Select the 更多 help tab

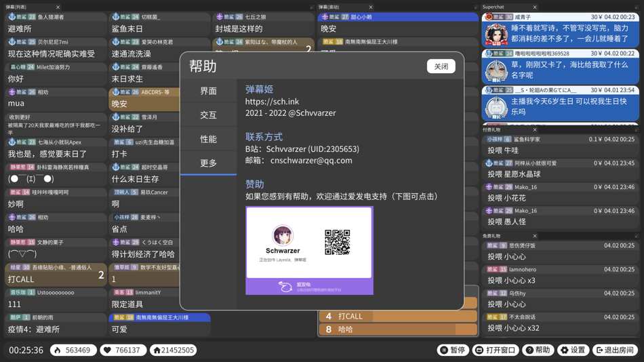208,163
